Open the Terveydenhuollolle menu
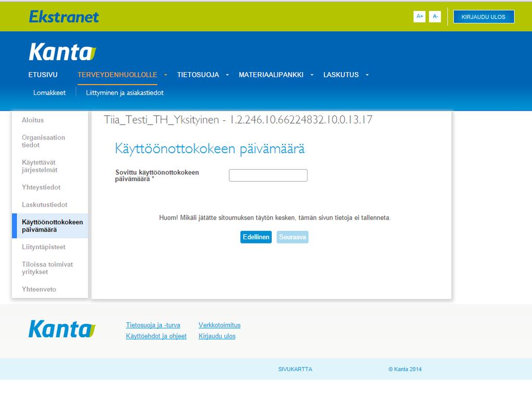Image resolution: width=532 pixels, height=395 pixels. coord(117,75)
